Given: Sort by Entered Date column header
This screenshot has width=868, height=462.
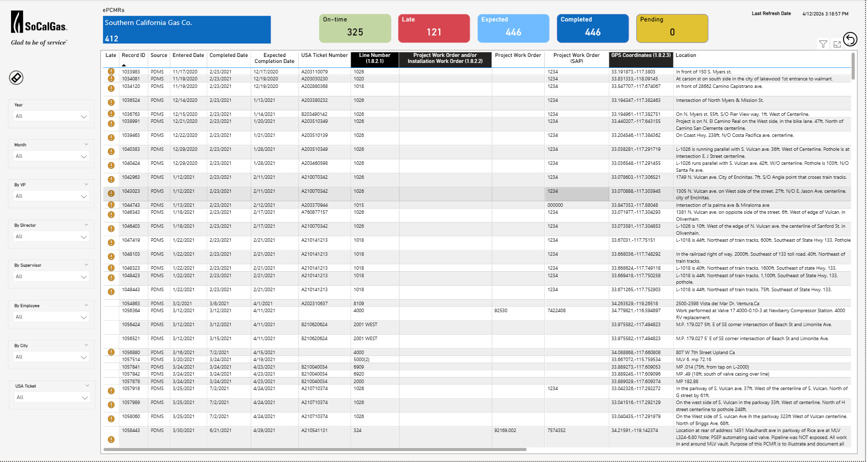Looking at the screenshot, I should [188, 55].
